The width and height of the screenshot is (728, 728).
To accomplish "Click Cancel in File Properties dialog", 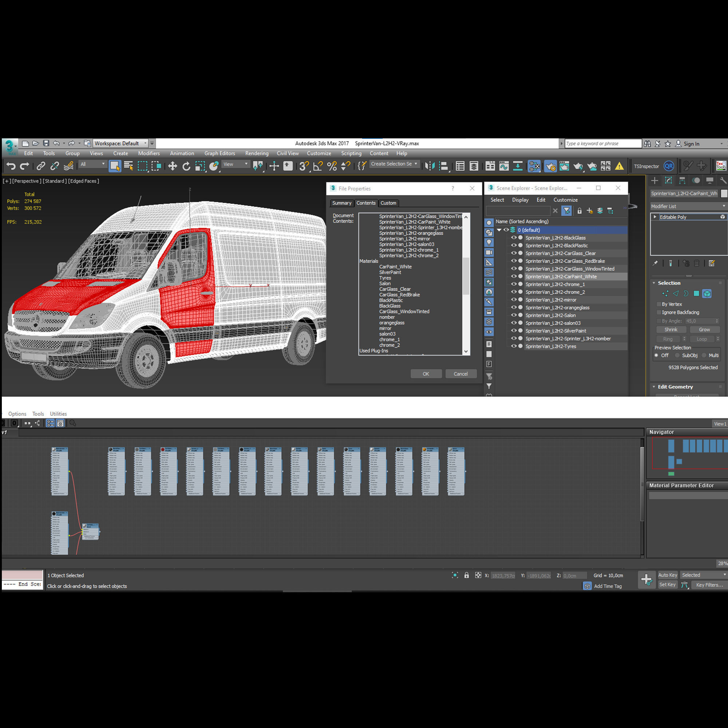I will click(x=460, y=374).
